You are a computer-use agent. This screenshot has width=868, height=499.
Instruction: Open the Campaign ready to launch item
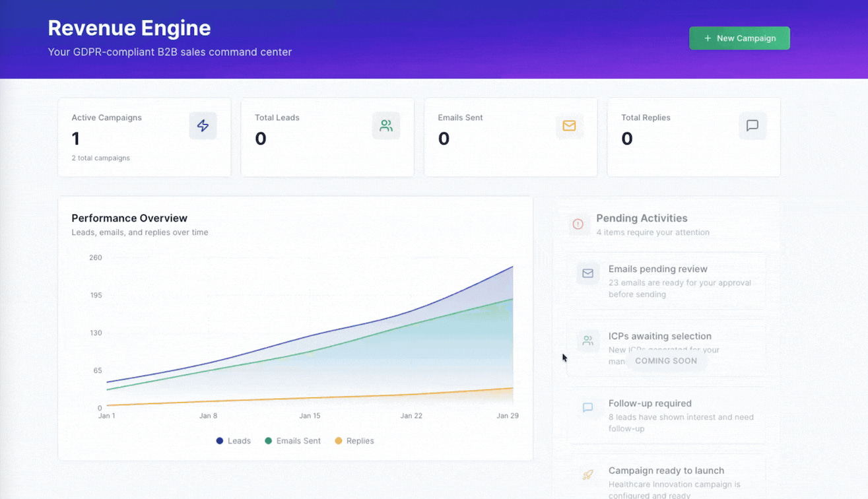tap(667, 477)
